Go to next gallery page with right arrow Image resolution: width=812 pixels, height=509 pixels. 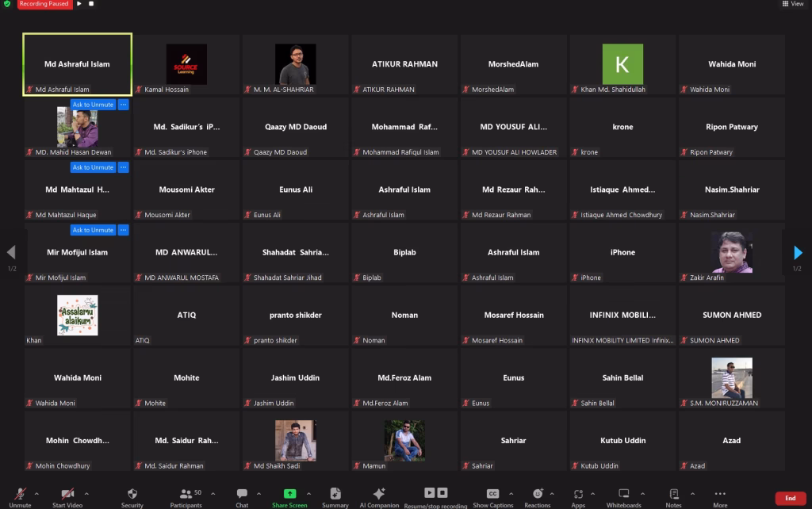(798, 253)
